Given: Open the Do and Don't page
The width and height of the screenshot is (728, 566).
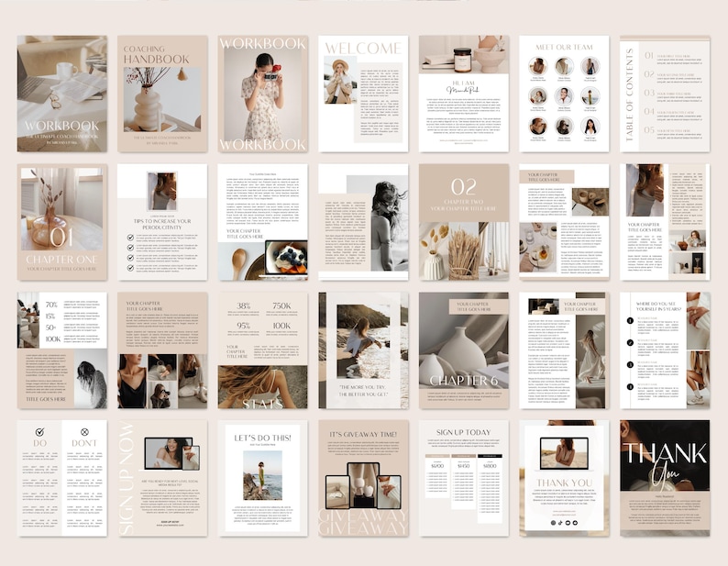Looking at the screenshot, I should coord(62,478).
